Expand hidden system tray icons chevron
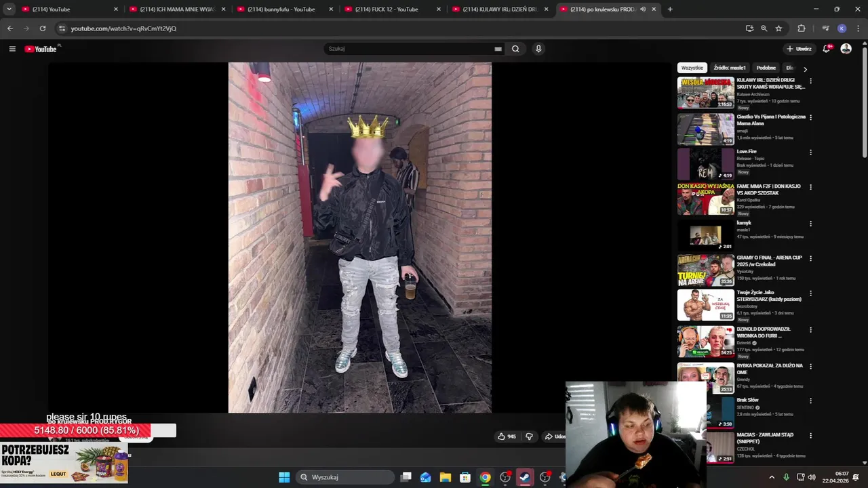Viewport: 868px width, 488px height. (772, 477)
